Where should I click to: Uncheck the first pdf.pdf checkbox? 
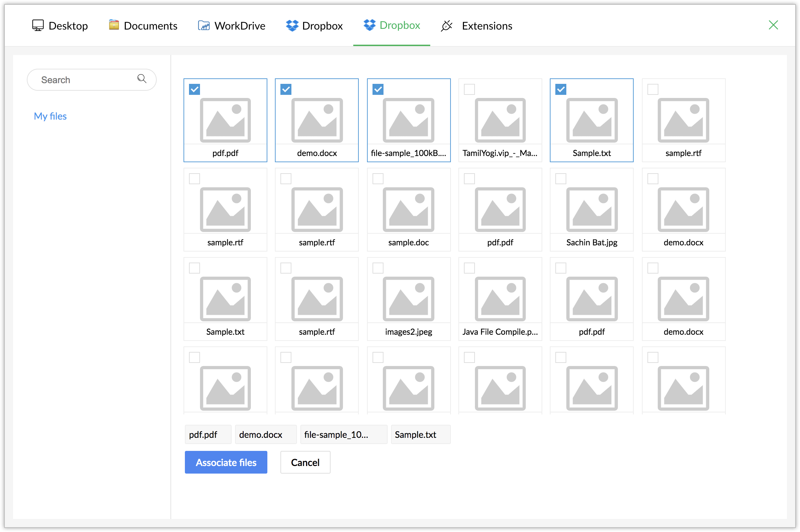[x=195, y=89]
